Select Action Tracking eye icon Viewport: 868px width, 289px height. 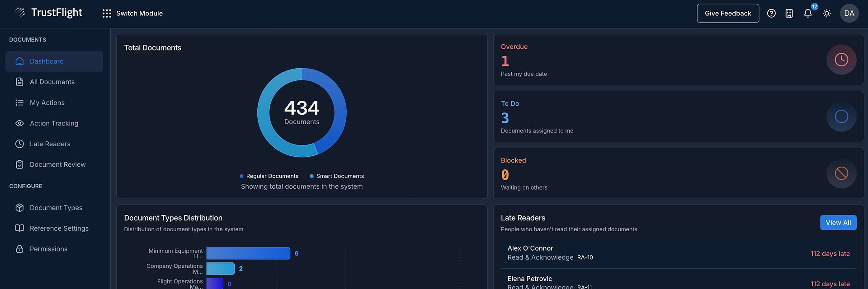point(19,123)
